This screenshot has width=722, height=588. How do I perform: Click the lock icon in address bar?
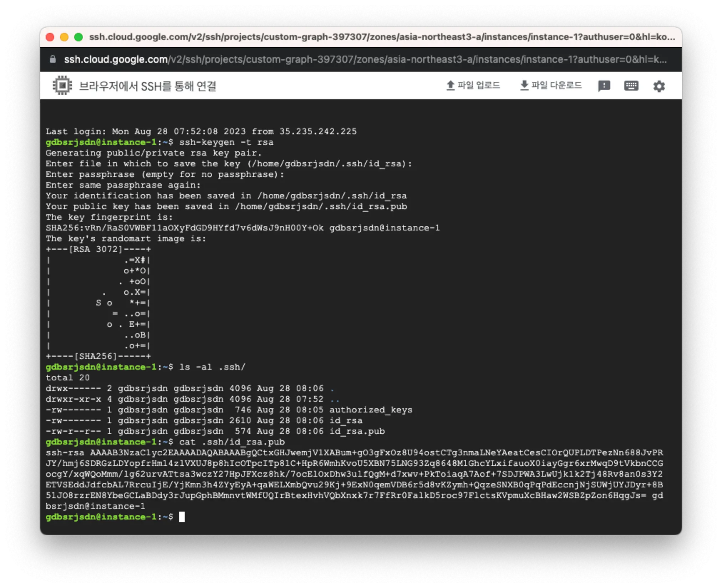53,59
